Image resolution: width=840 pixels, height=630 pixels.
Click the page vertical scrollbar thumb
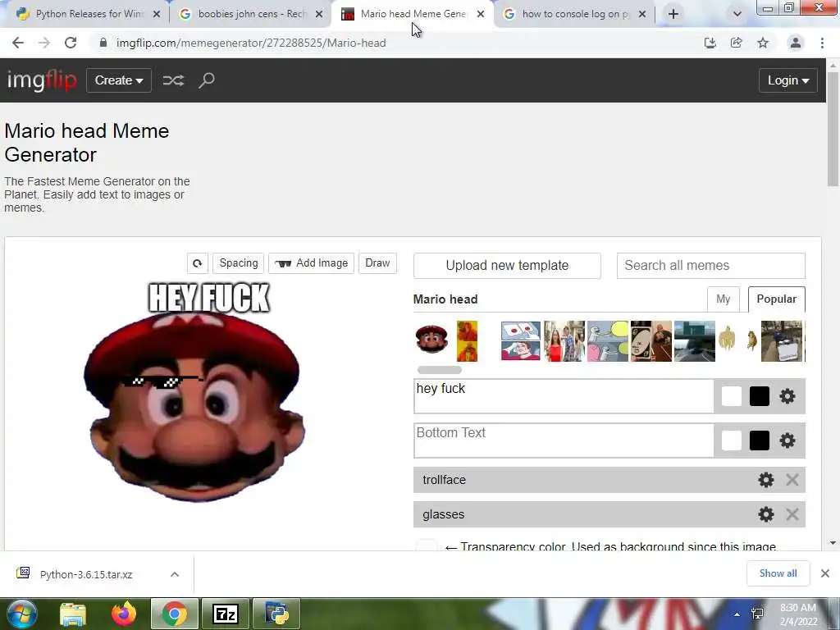coord(833,130)
